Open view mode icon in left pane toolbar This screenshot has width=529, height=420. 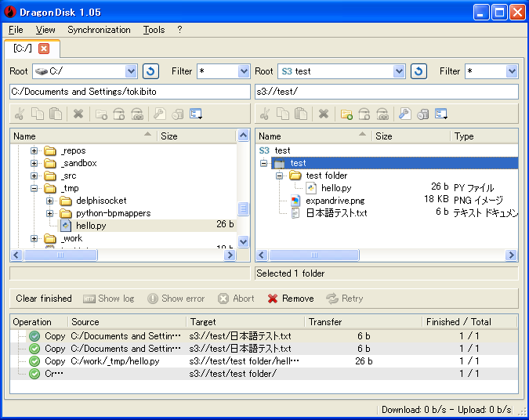(196, 114)
